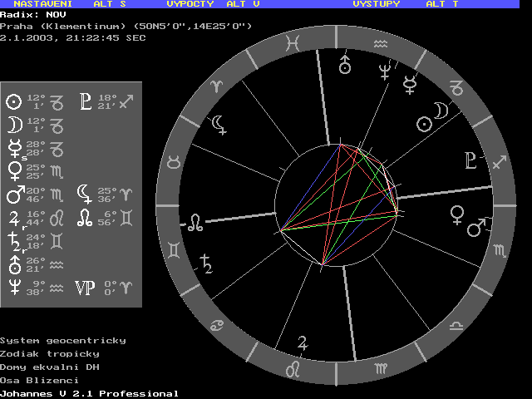Image resolution: width=532 pixels, height=399 pixels.
Task: Select Jupiter glyph at the wheel's bottom
Action: pyautogui.click(x=303, y=342)
